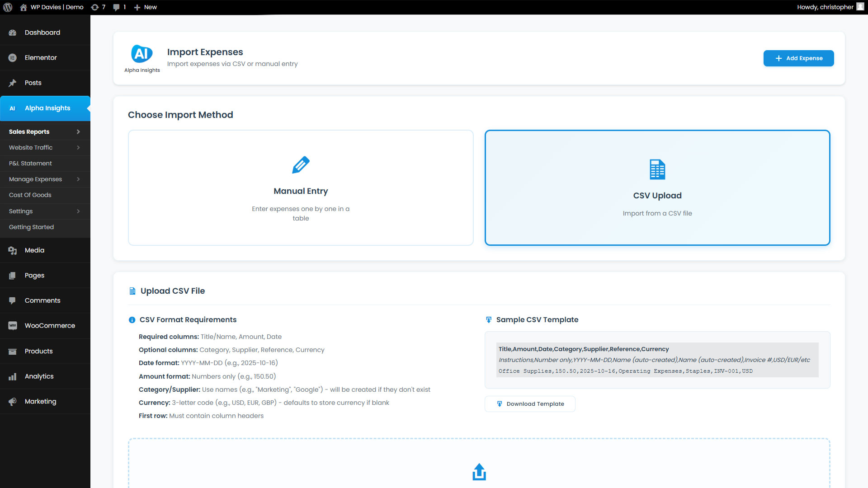Expand the Settings submenu chevron

78,211
